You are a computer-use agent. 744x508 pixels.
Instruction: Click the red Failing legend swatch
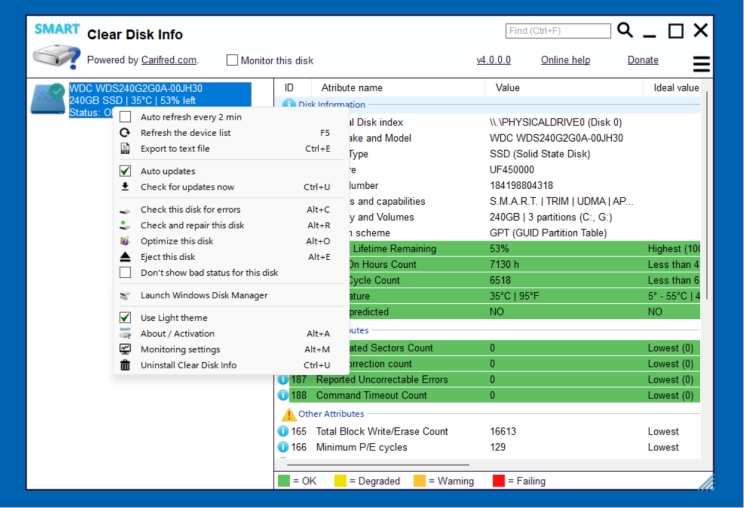tap(499, 481)
